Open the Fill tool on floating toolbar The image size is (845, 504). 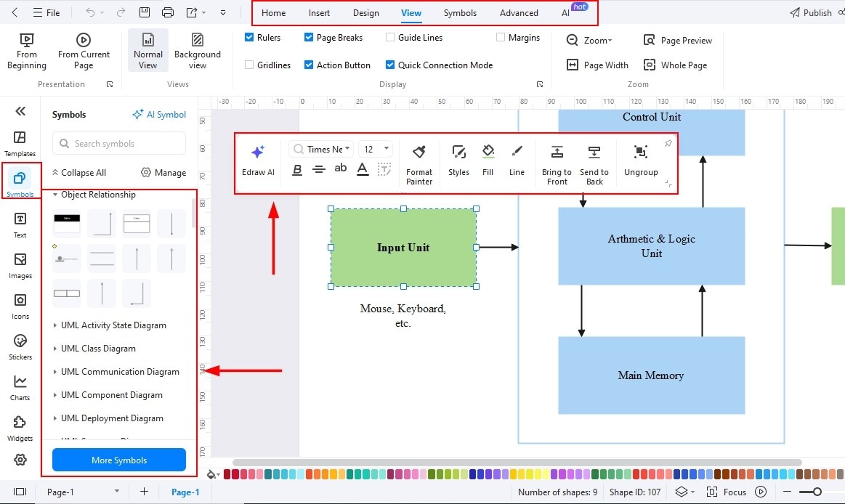coord(488,161)
